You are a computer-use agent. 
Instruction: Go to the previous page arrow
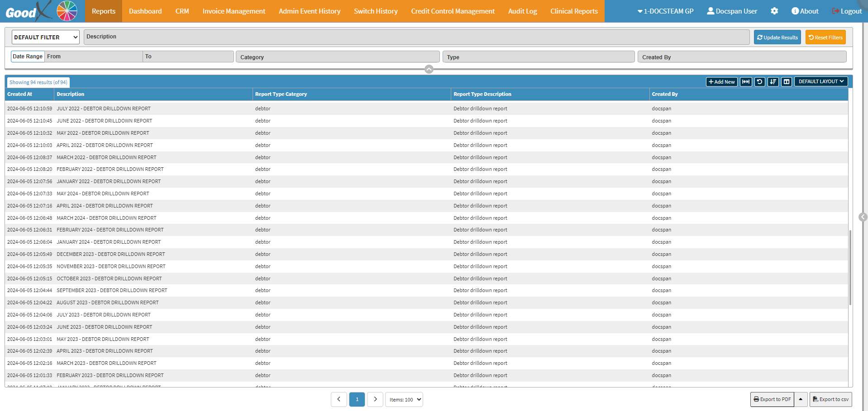coord(339,399)
